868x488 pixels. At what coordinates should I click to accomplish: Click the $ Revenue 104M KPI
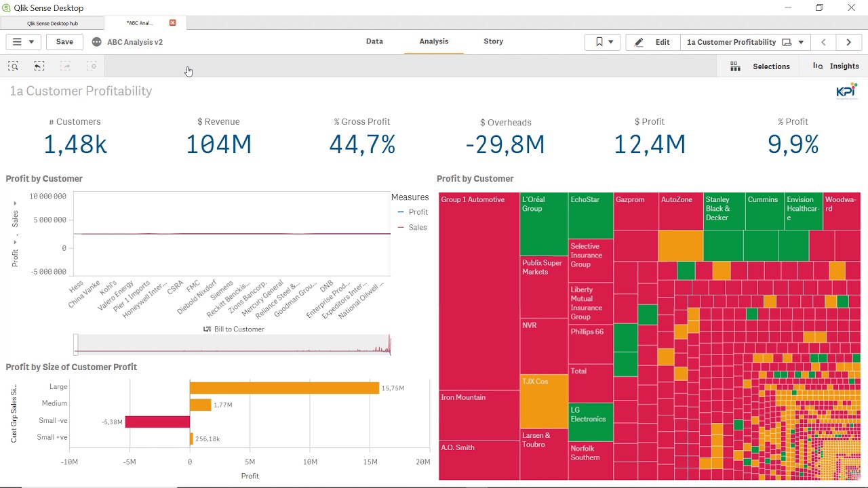218,137
